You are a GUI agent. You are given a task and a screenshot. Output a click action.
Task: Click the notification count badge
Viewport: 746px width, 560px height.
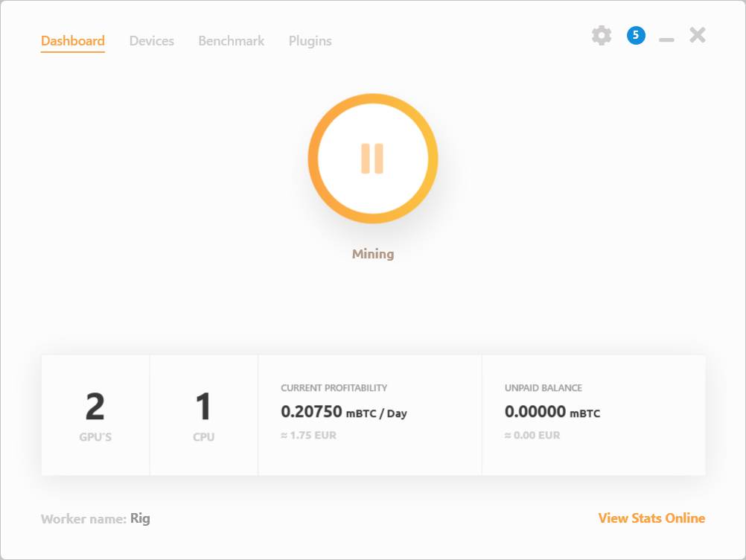pyautogui.click(x=634, y=35)
